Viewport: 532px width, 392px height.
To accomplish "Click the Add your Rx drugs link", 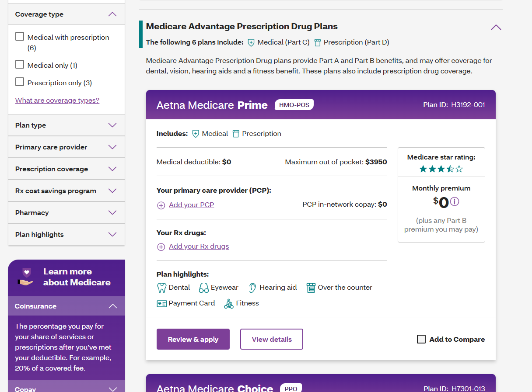I will [x=199, y=246].
